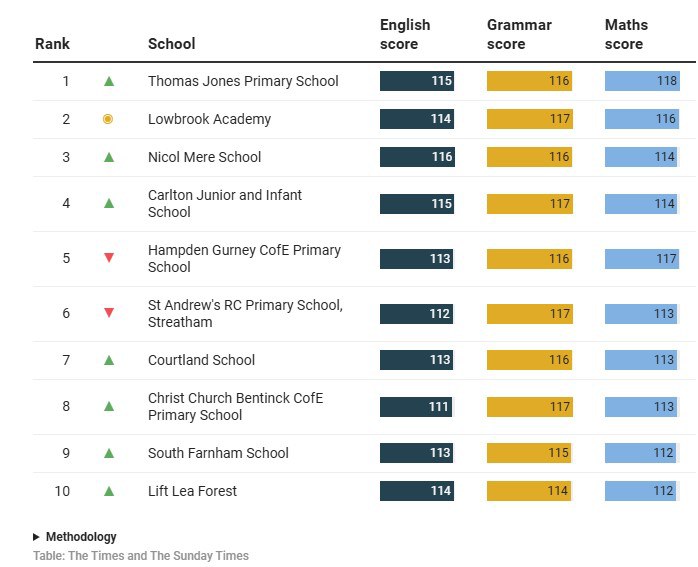
Task: Click green up arrow beside South Farnham School
Action: 109,453
